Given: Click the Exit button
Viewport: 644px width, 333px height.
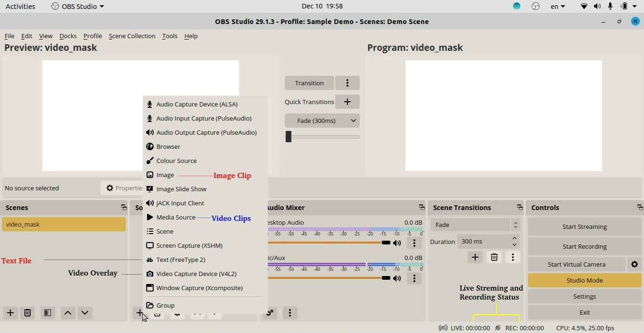Looking at the screenshot, I should pyautogui.click(x=585, y=312).
